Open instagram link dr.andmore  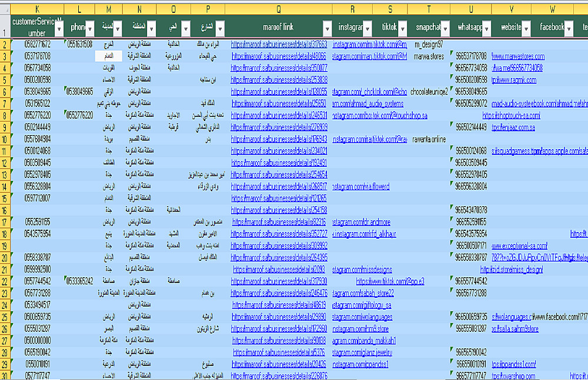tap(361, 222)
